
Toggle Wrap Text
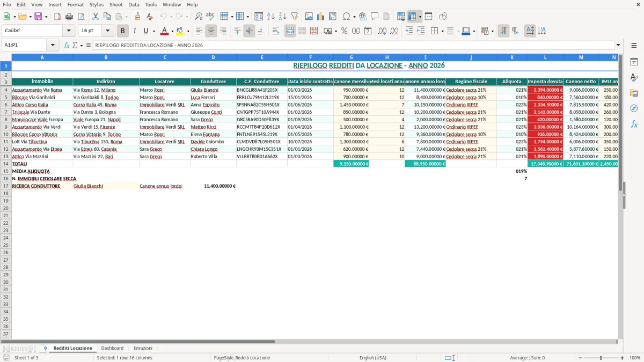(x=276, y=31)
